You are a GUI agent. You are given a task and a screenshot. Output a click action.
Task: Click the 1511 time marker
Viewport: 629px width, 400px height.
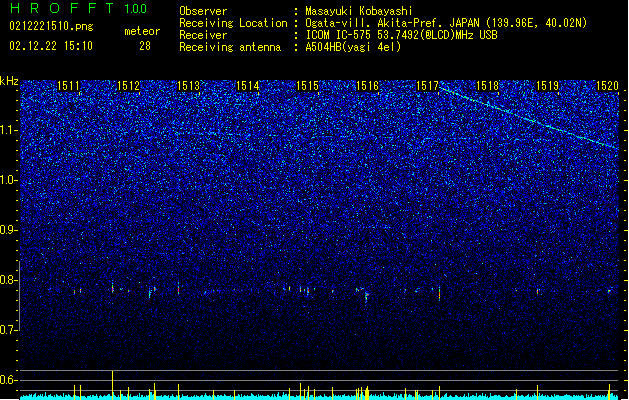click(68, 86)
